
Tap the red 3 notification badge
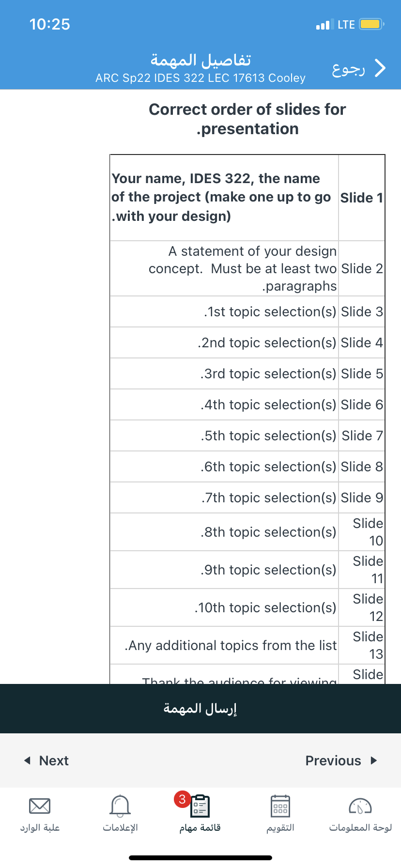pyautogui.click(x=182, y=799)
